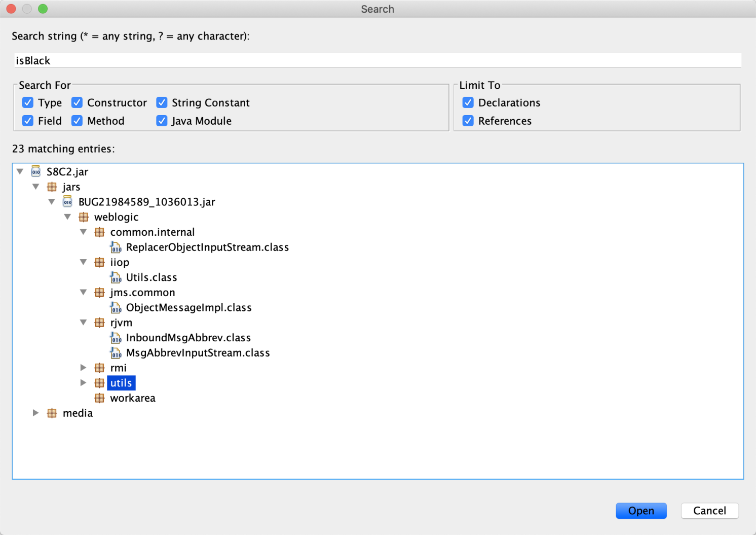
Task: Click the common.internal package icon
Action: coord(99,232)
